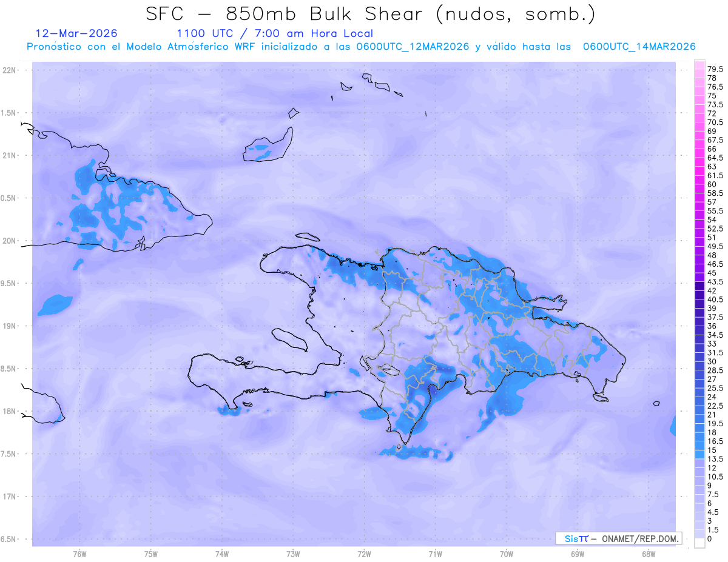Click the colorbar value '75'
The image size is (728, 562).
click(x=712, y=96)
